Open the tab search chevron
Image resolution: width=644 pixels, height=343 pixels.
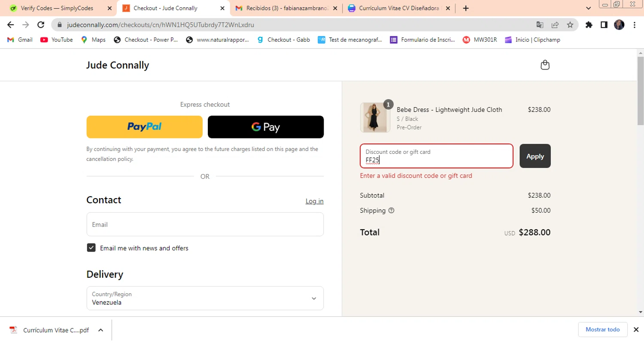click(589, 8)
